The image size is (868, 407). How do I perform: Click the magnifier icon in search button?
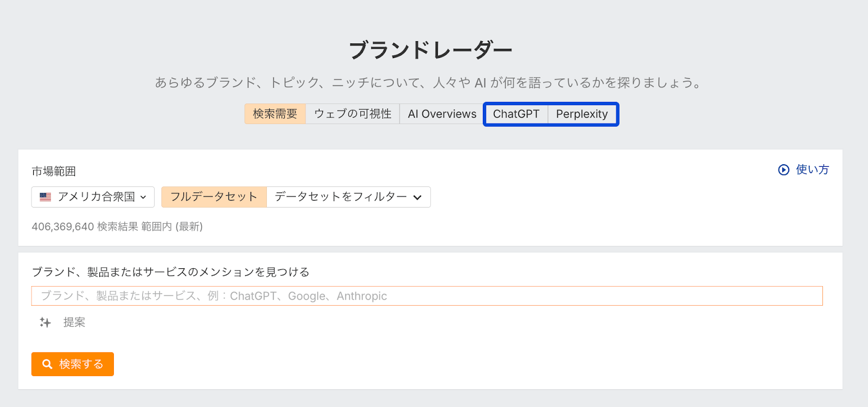point(47,364)
